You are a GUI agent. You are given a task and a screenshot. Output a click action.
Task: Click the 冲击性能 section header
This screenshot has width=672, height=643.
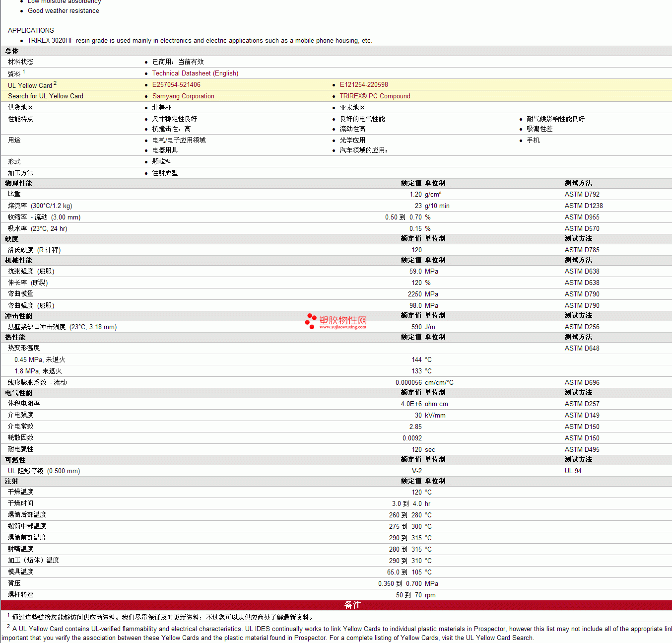tap(18, 316)
